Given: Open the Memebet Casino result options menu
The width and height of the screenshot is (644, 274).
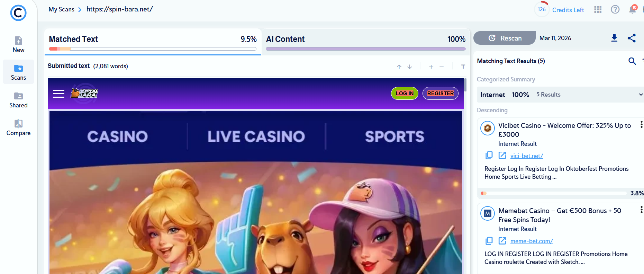Looking at the screenshot, I should [x=641, y=210].
